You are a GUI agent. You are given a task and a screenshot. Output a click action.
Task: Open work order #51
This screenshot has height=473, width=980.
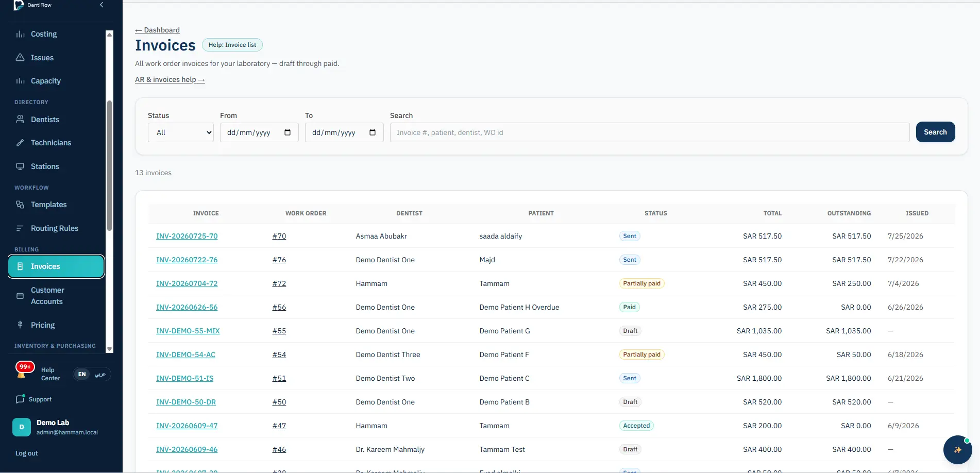pos(279,378)
